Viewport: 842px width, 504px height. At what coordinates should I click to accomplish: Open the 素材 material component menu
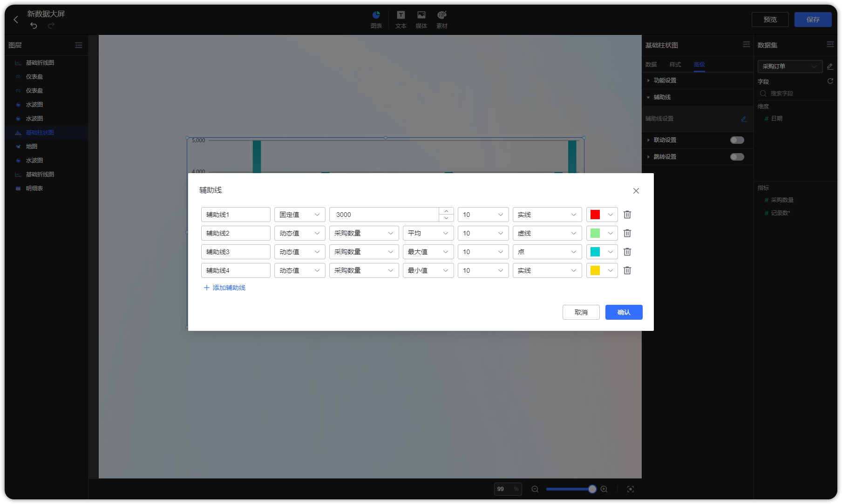(442, 20)
